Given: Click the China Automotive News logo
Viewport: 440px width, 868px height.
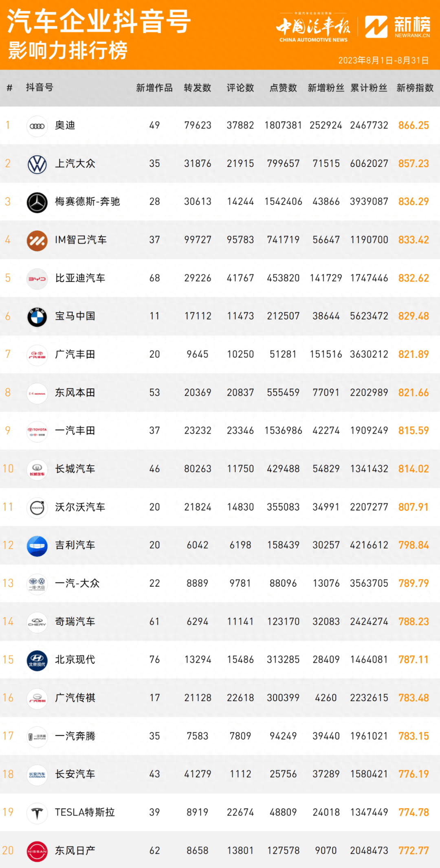Looking at the screenshot, I should click(313, 28).
